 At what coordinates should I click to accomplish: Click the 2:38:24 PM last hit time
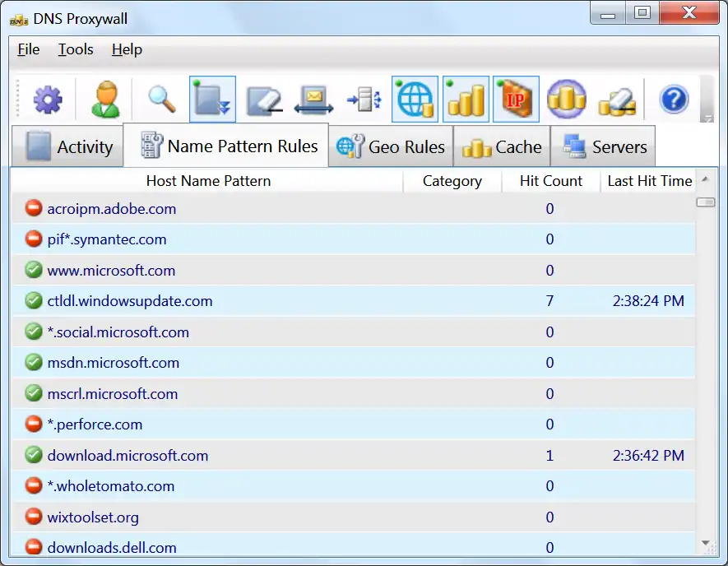point(648,301)
